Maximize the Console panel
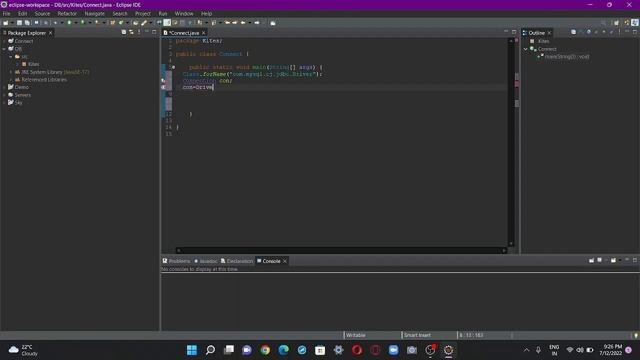Viewport: 640px width, 360px height. pos(635,260)
